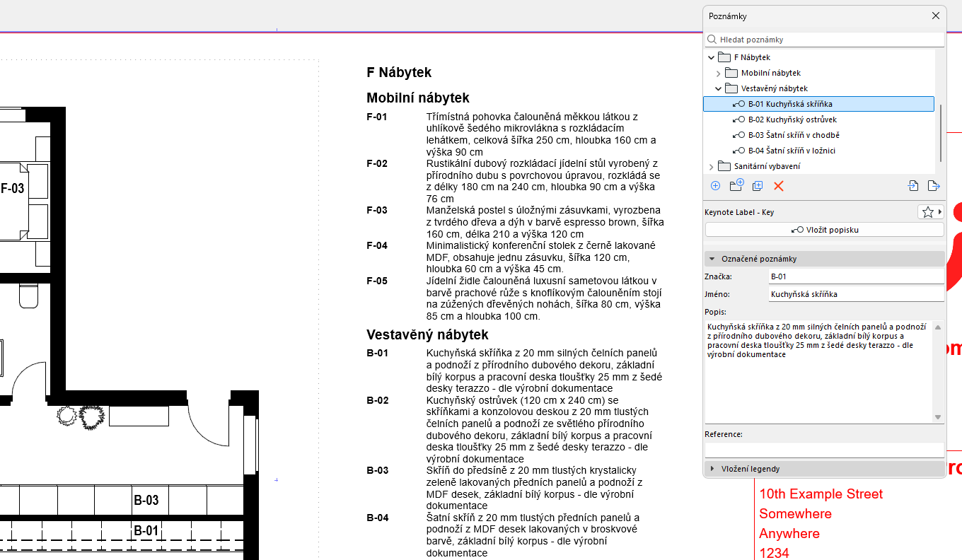The image size is (962, 560).
Task: Click the F Nábytek legend heading
Action: [399, 72]
